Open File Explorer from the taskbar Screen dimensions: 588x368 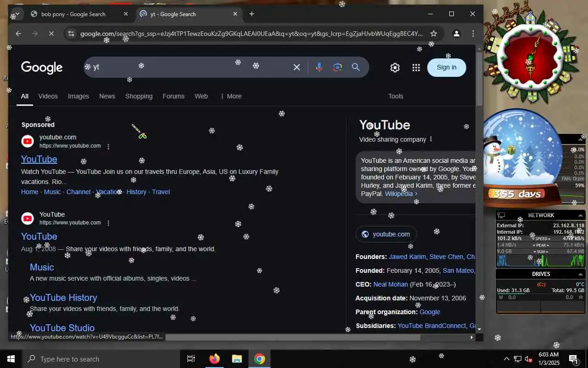pos(237,359)
